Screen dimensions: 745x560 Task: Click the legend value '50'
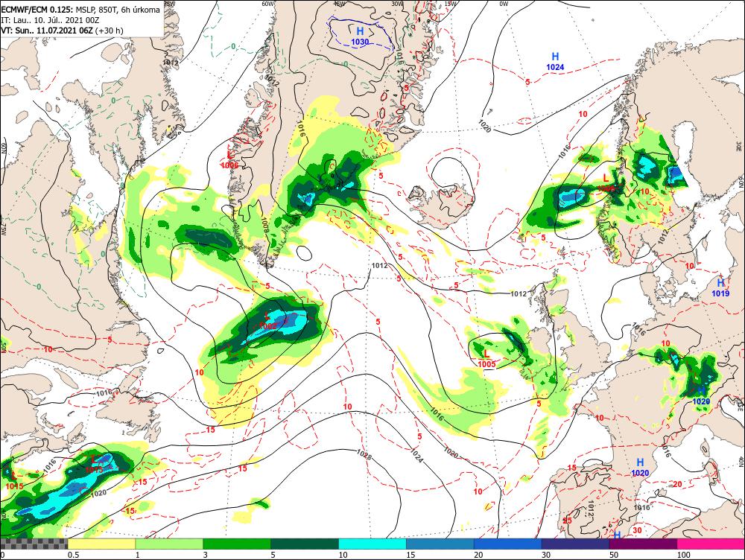pos(614,555)
